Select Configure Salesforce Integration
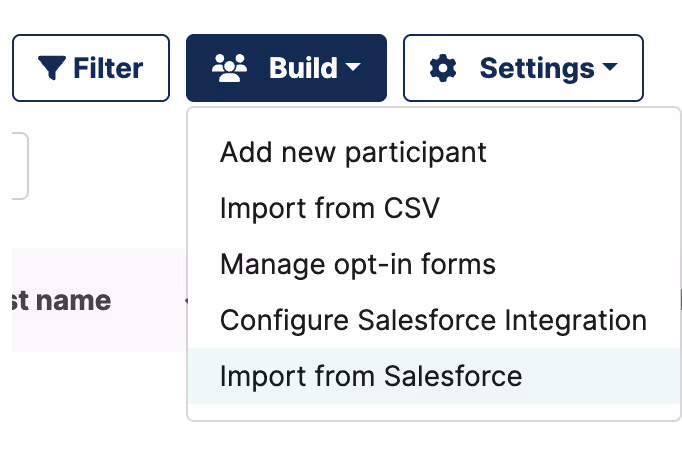The width and height of the screenshot is (682, 456). 433,321
